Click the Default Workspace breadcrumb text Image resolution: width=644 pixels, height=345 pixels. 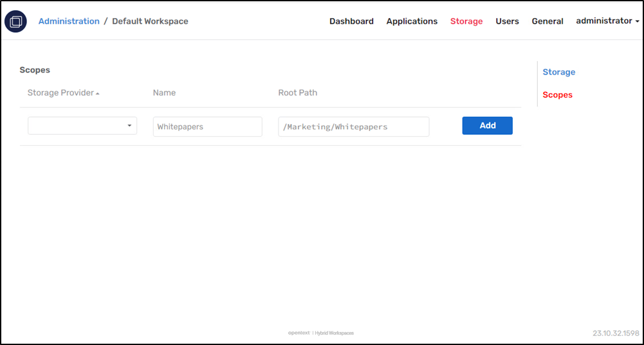150,21
